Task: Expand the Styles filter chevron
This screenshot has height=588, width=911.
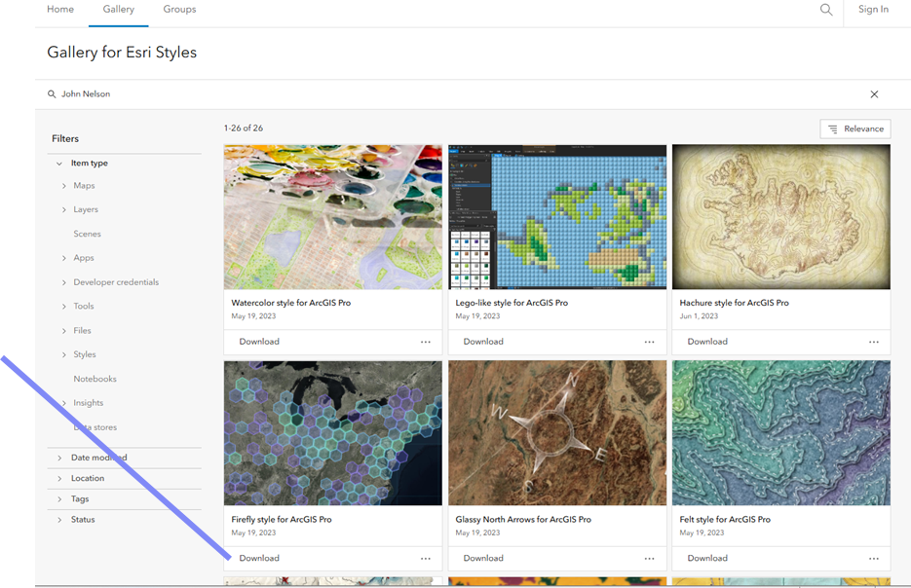Action: coord(64,354)
